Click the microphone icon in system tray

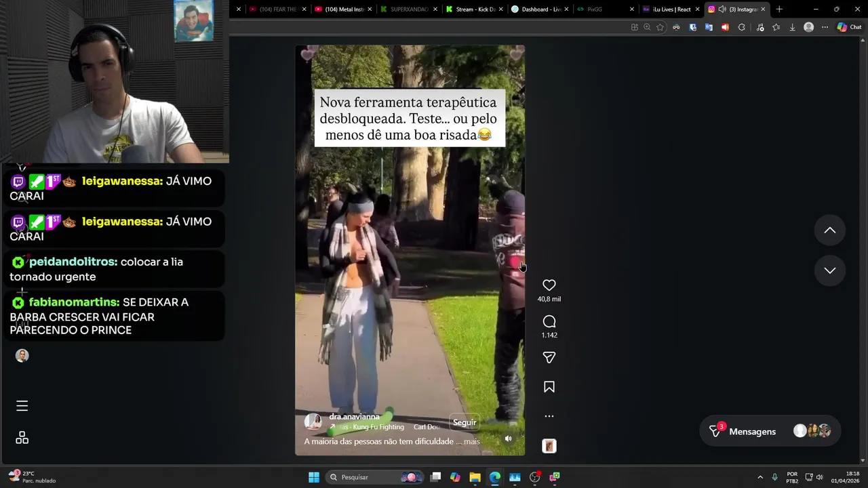click(775, 477)
